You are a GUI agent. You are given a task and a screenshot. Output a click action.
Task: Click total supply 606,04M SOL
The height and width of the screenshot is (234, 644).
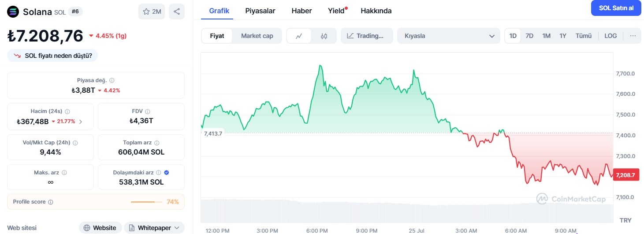(x=141, y=152)
